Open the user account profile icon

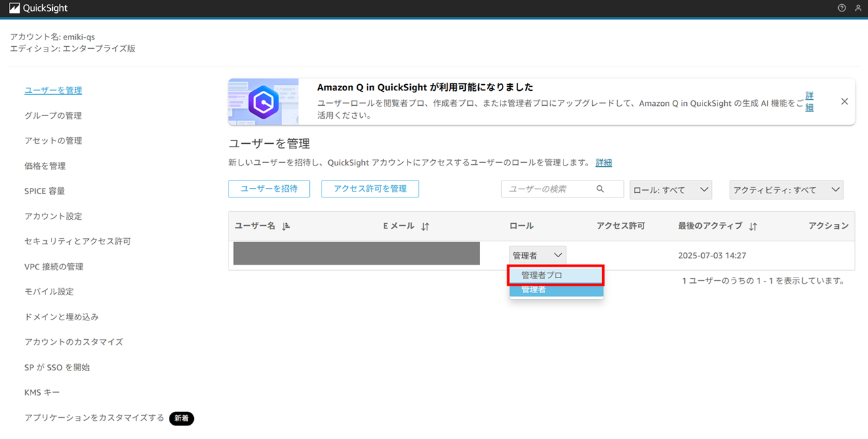[x=859, y=8]
